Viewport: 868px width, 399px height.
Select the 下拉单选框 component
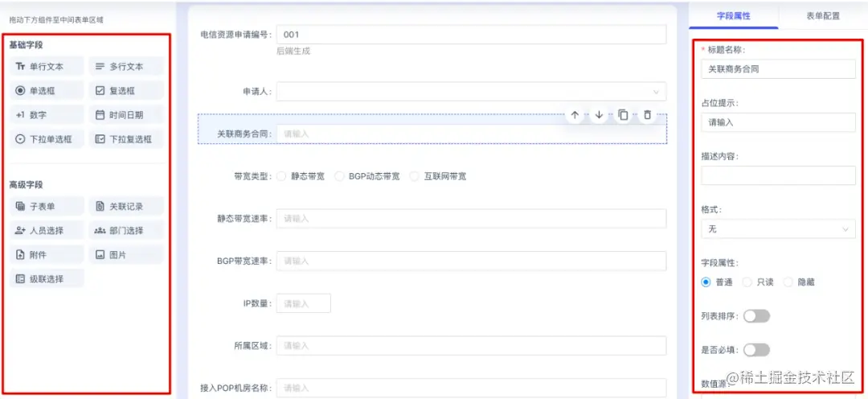(x=47, y=139)
